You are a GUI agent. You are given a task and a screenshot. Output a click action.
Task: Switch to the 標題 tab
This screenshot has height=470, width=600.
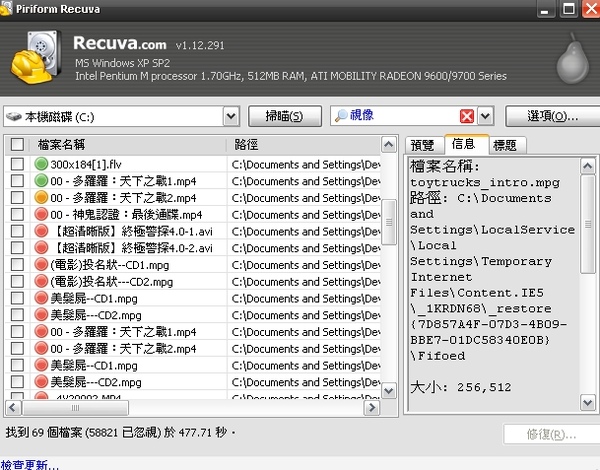505,145
